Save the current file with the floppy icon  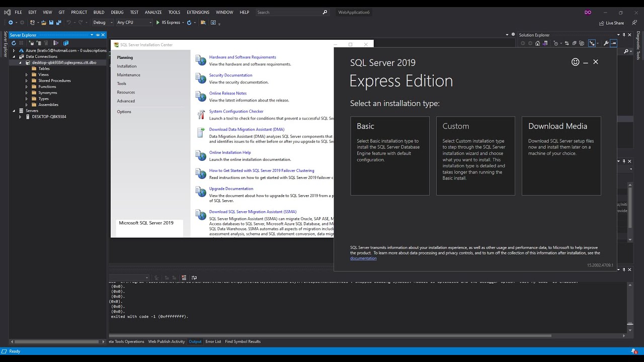pyautogui.click(x=51, y=23)
